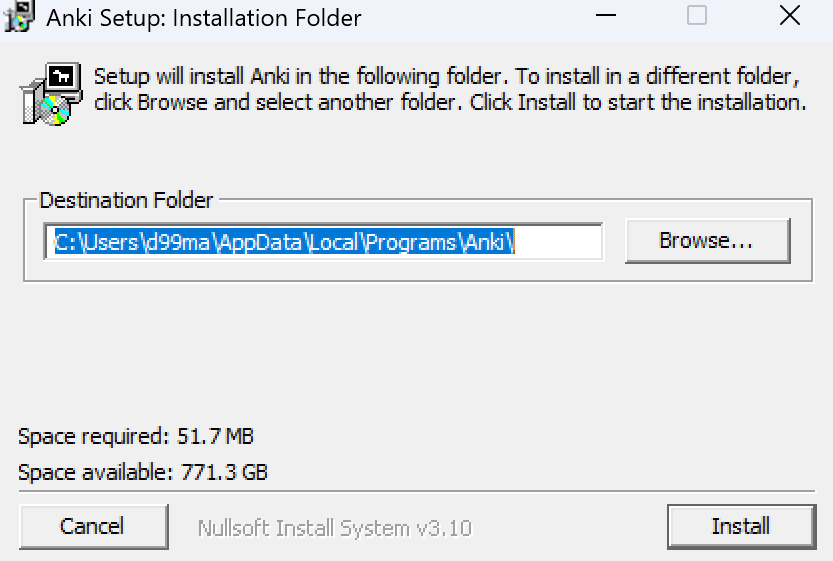This screenshot has height=561, width=833.
Task: Click the 'Space available: 771.3 GB' text
Action: tap(143, 472)
